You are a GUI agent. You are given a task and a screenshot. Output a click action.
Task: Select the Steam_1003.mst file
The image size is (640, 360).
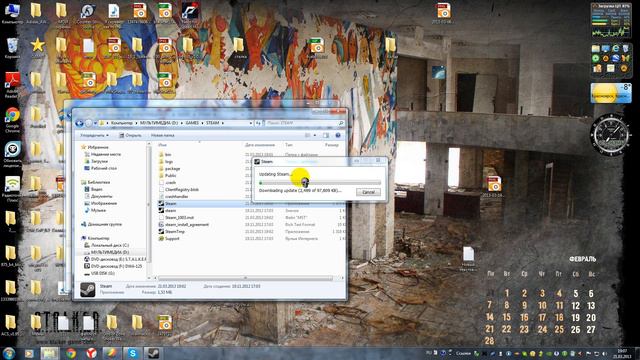pos(176,217)
